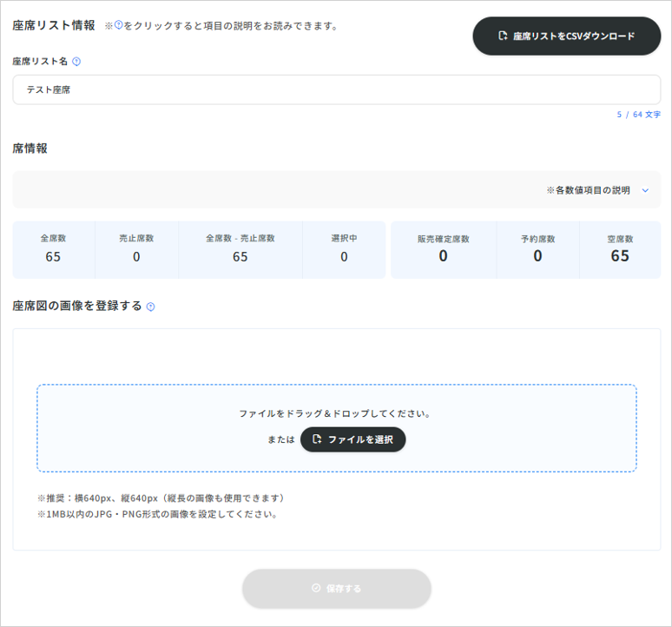Click the help icon beside 座席リスト名
Screen dimensions: 672x627
[76, 62]
